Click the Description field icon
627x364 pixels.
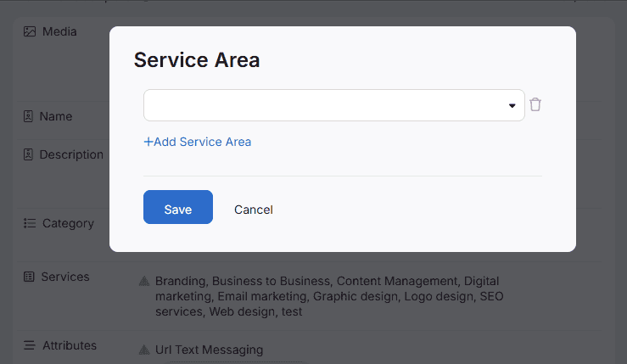click(x=28, y=154)
